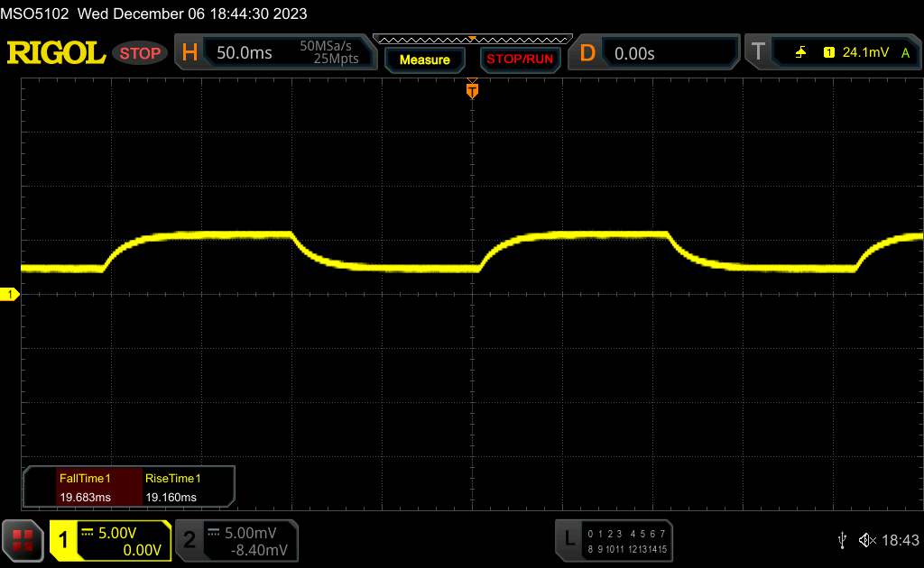Viewport: 924px width, 568px height.
Task: Click the USB connection icon
Action: pos(842,540)
